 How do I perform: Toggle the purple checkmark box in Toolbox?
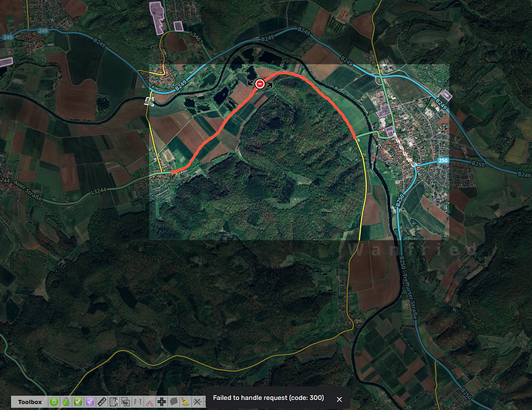point(89,402)
